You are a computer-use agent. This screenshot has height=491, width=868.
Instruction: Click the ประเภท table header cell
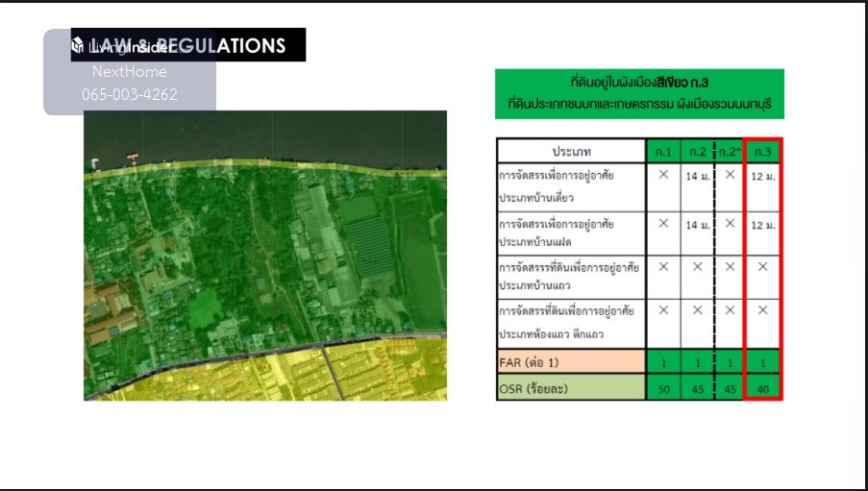[x=571, y=152]
